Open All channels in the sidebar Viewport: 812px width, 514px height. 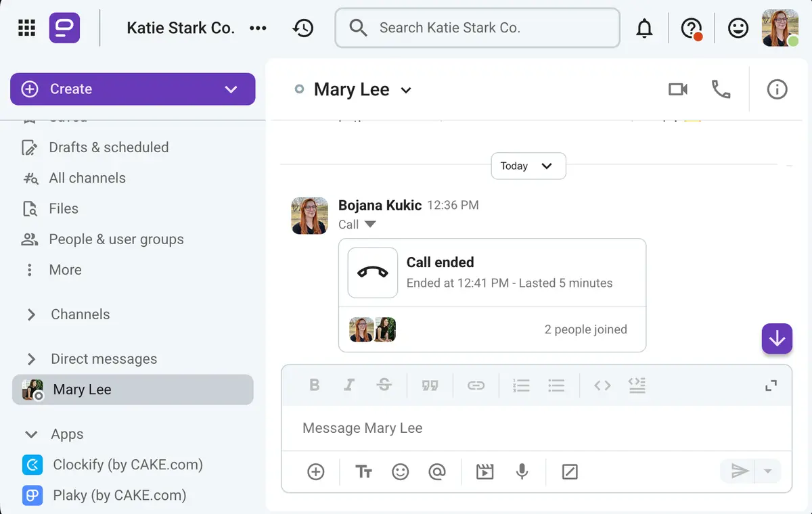[x=87, y=178]
